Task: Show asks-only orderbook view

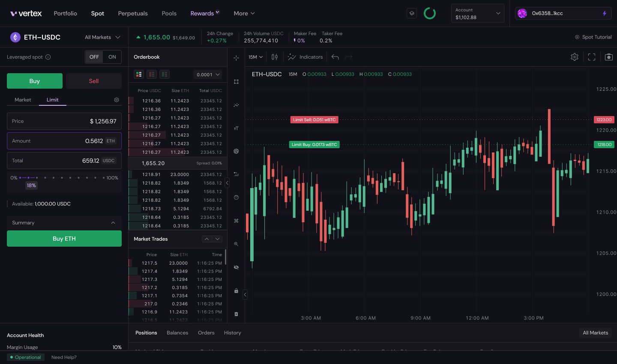Action: pyautogui.click(x=152, y=75)
